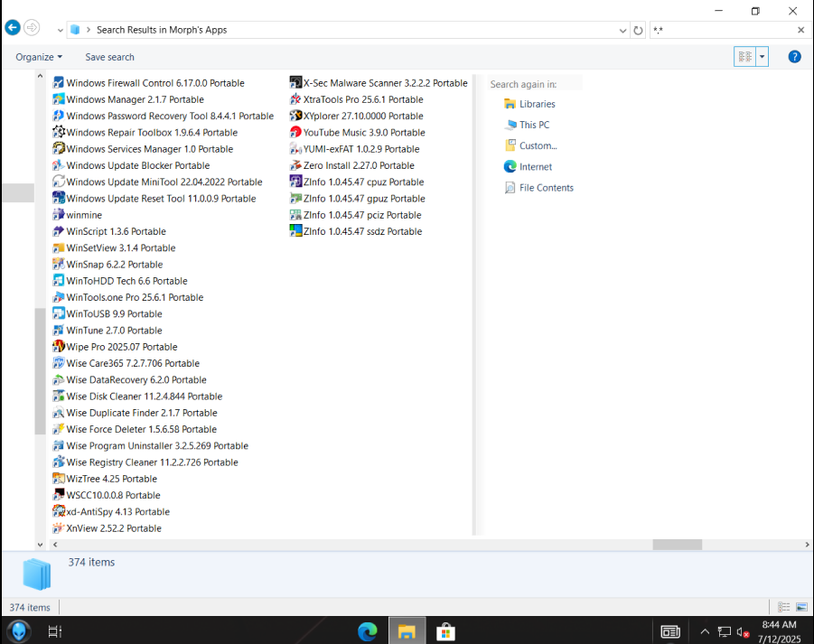Select the Windows Password Recovery Tool icon
This screenshot has width=814, height=644.
click(59, 117)
